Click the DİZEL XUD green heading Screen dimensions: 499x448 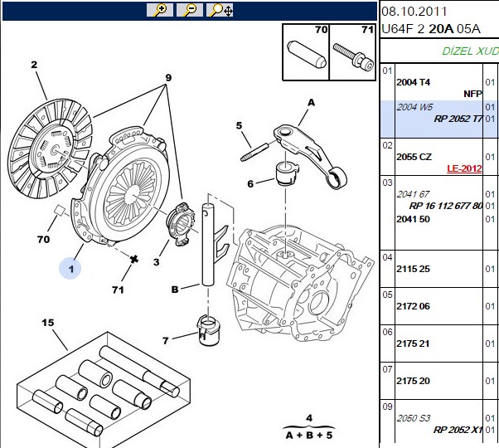[470, 51]
